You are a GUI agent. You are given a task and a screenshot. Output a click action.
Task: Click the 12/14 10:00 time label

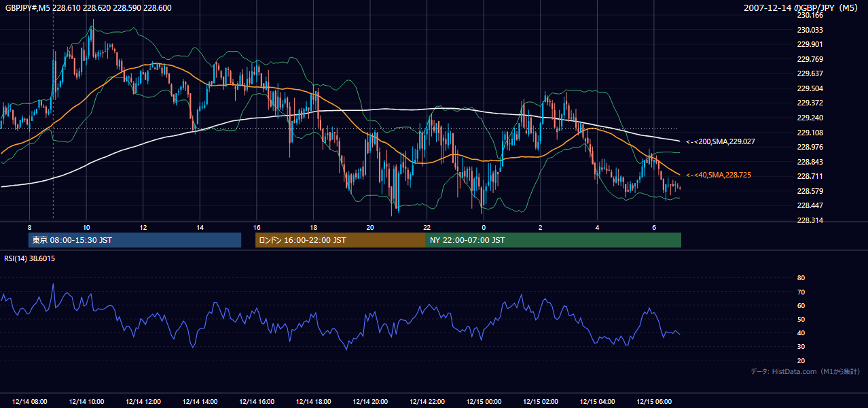coord(86,402)
